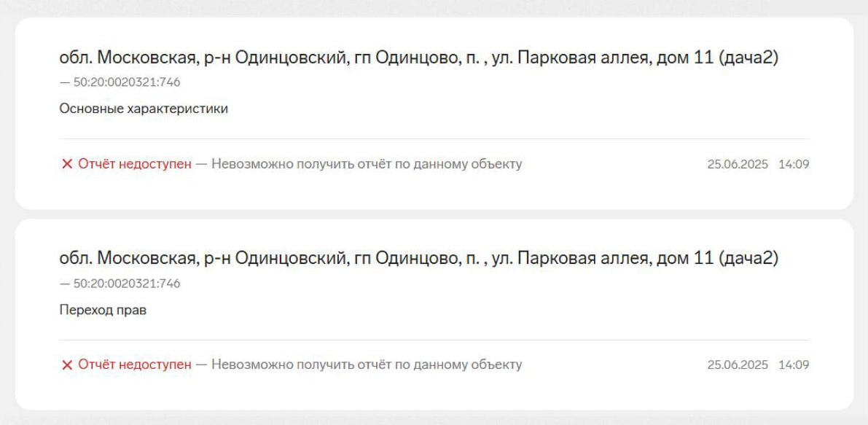Click date 25.06.2025 in Переход прав card
Screen dimensions: 868x425
point(738,364)
